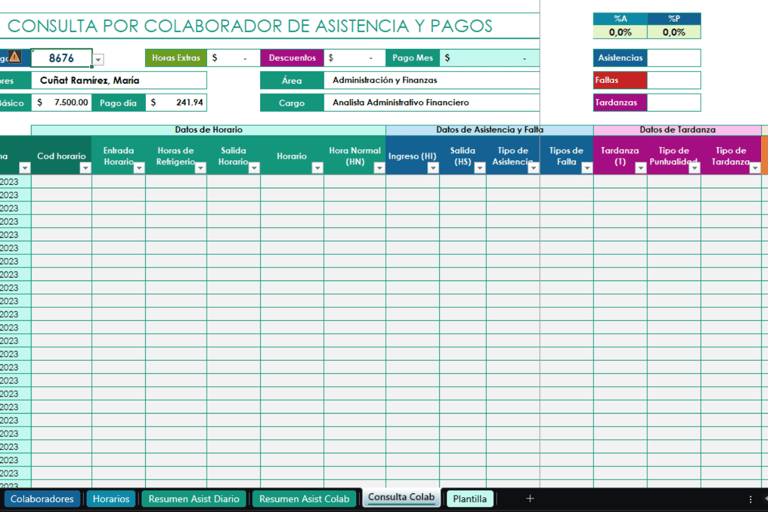
Task: Open filter arrow on Salida Horario column
Action: pos(254,168)
